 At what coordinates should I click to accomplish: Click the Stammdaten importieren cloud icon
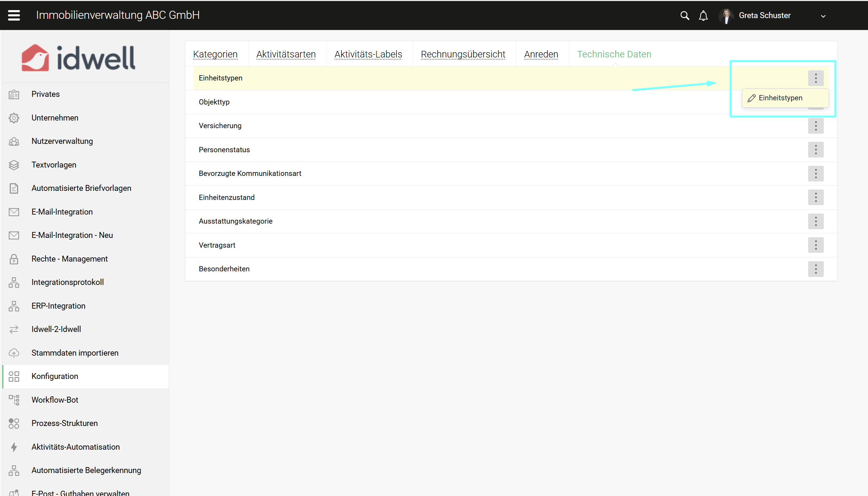coord(14,353)
